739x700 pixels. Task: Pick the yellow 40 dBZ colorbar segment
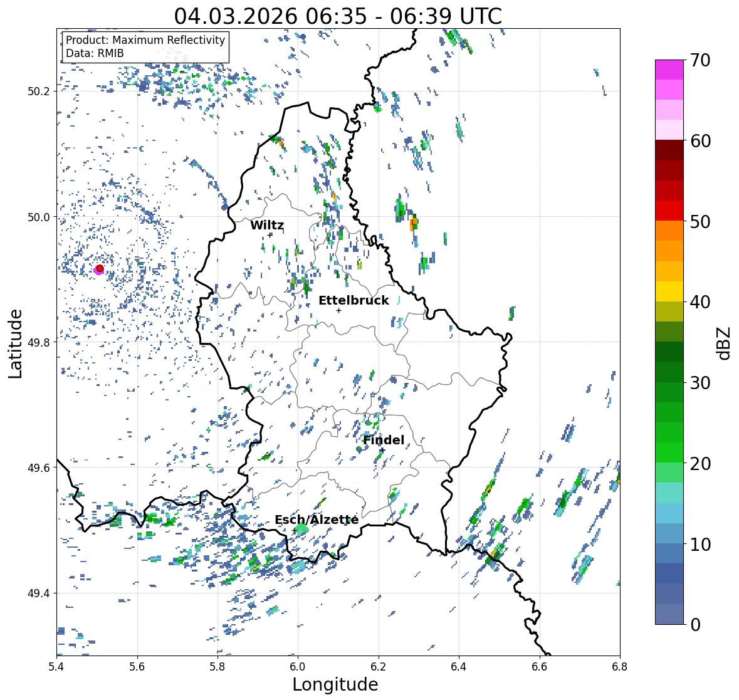669,291
